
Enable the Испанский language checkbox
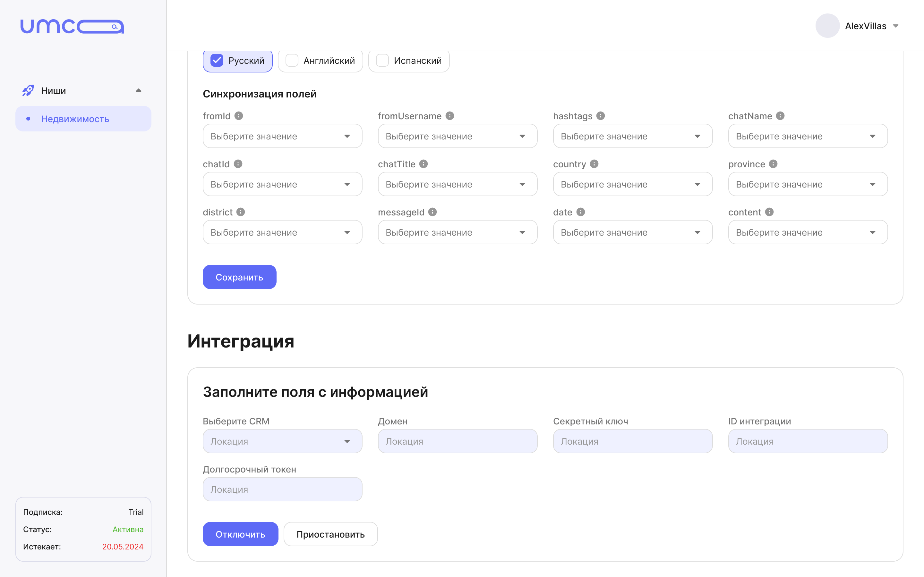(x=382, y=60)
